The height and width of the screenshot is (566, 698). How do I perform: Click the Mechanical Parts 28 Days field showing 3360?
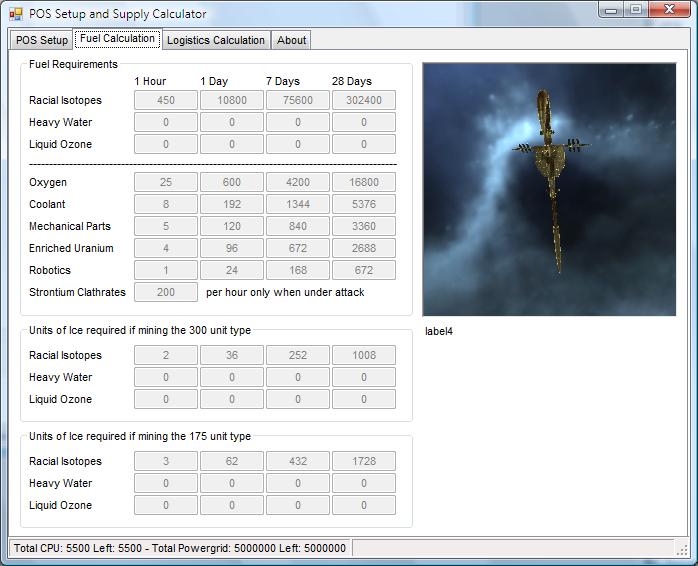tap(364, 226)
